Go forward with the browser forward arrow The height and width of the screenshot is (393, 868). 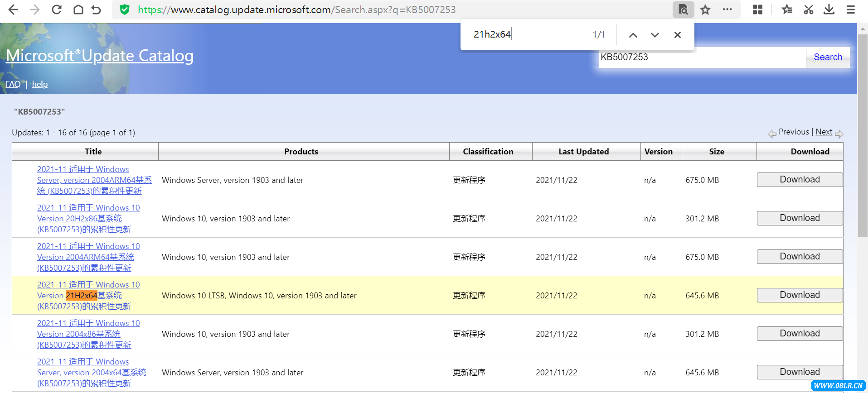click(35, 10)
